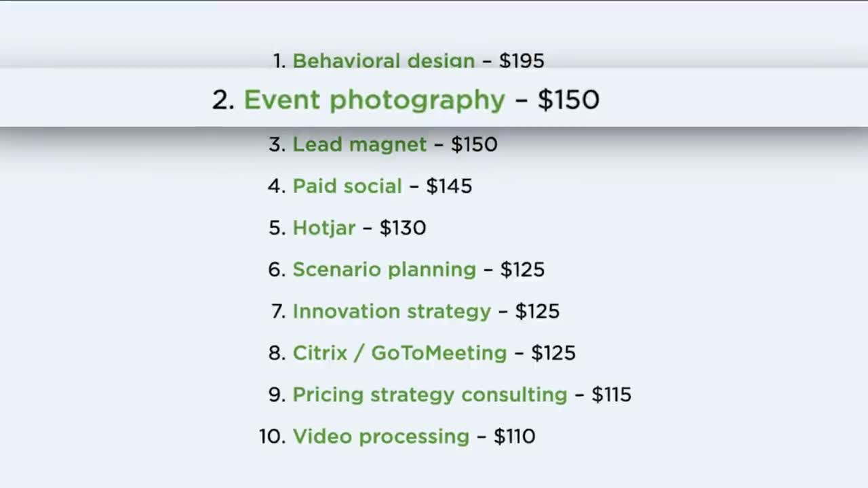Select the Paid social link
Screen dimensions: 868x488
pyautogui.click(x=347, y=186)
